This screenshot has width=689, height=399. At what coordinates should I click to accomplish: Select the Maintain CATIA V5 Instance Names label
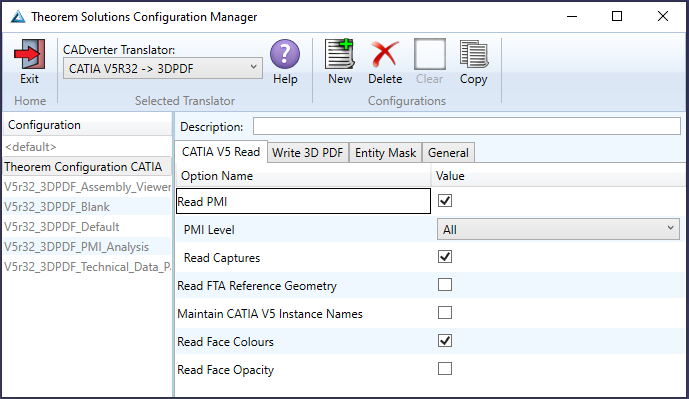270,314
